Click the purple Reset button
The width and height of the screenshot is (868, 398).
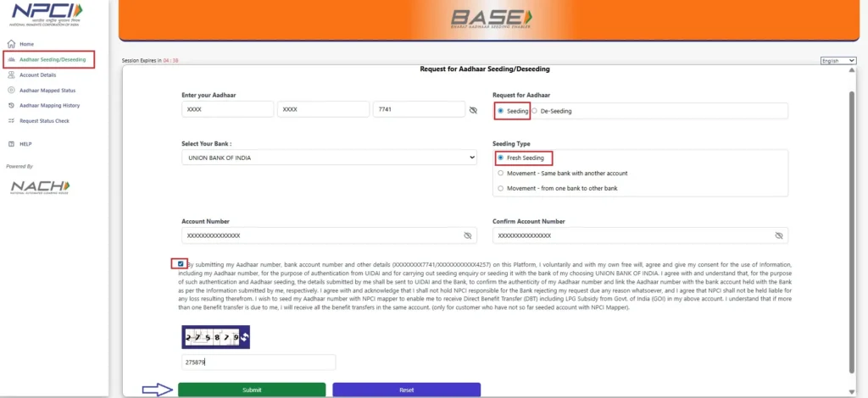(406, 390)
